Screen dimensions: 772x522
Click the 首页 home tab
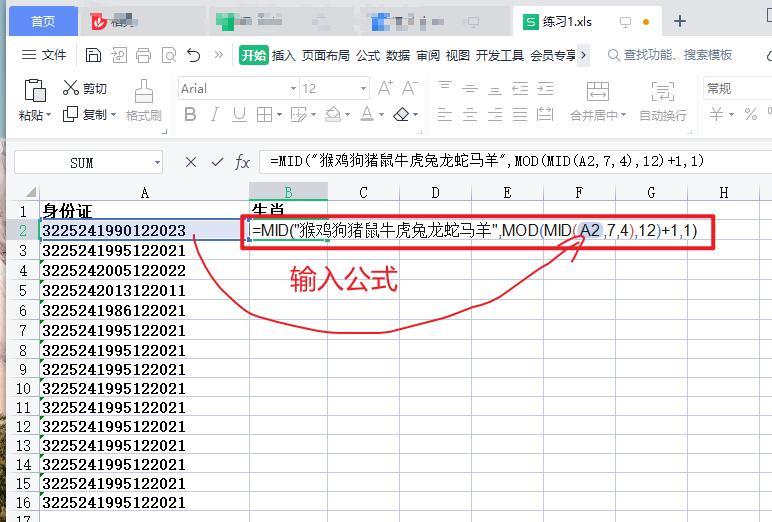[x=43, y=22]
